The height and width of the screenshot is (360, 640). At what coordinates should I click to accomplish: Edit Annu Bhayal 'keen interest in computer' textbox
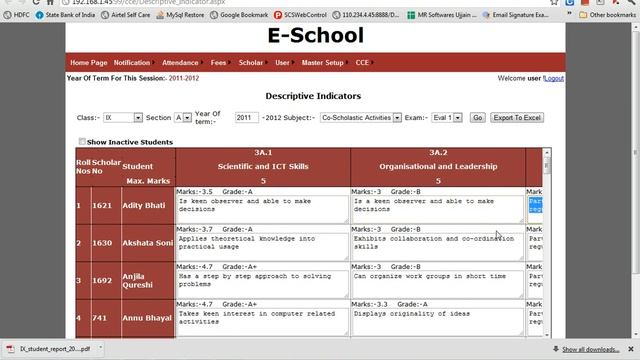point(262,322)
